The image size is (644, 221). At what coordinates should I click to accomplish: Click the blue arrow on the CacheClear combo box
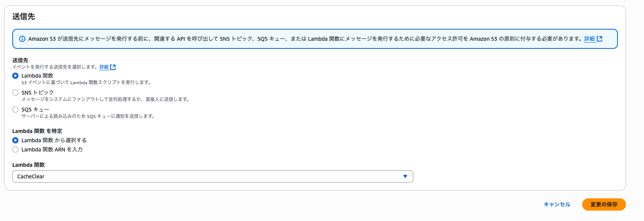click(405, 176)
